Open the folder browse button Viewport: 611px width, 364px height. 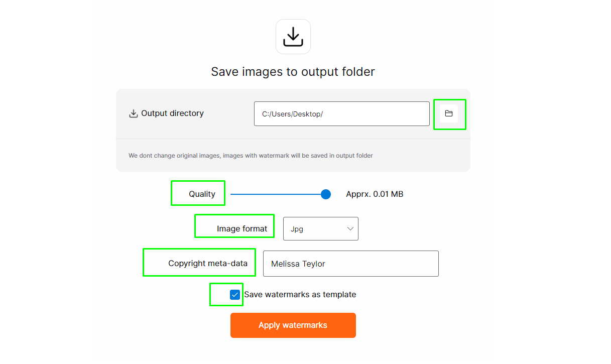449,113
